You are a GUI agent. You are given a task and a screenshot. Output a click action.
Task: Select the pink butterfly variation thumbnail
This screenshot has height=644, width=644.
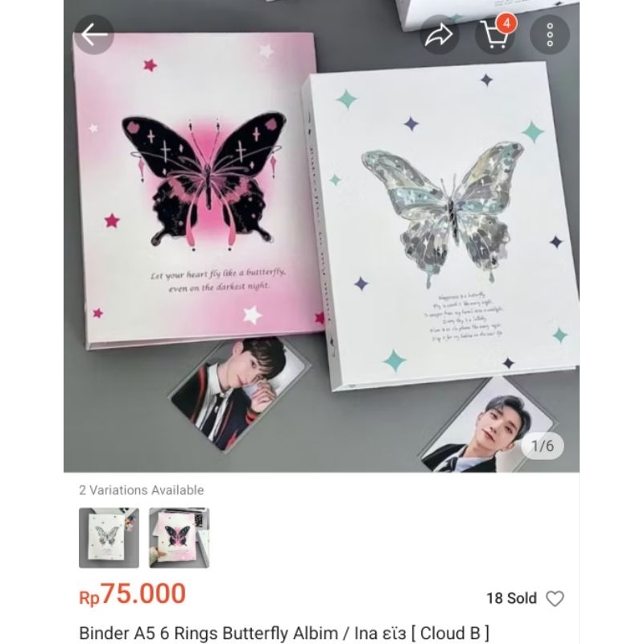(x=179, y=538)
